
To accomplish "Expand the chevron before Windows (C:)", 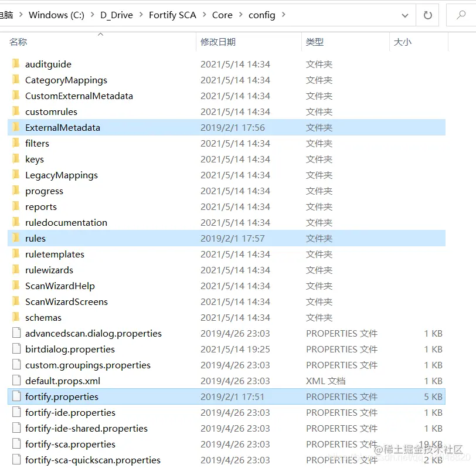I will (21, 15).
